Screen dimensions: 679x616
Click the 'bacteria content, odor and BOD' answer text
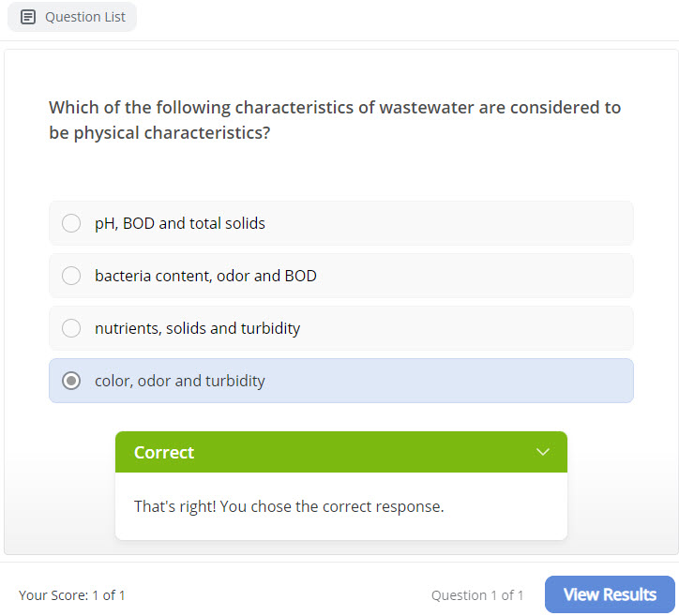click(x=205, y=276)
